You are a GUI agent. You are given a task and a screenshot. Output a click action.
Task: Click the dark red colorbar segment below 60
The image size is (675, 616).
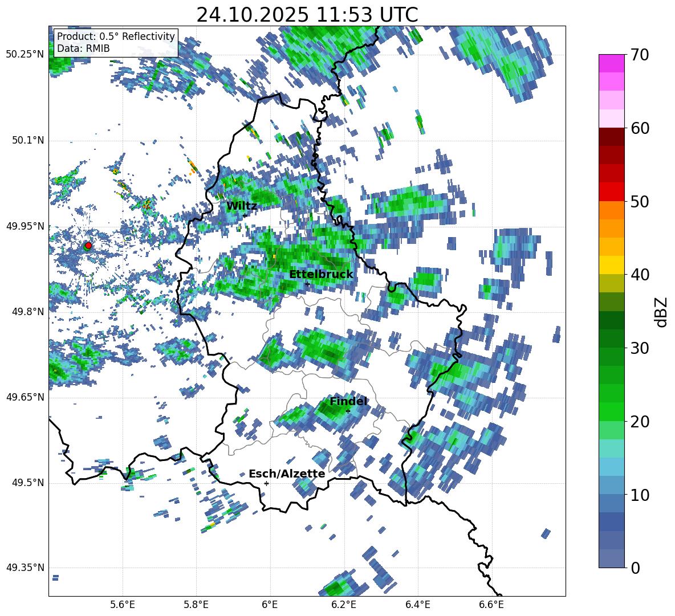pyautogui.click(x=611, y=137)
